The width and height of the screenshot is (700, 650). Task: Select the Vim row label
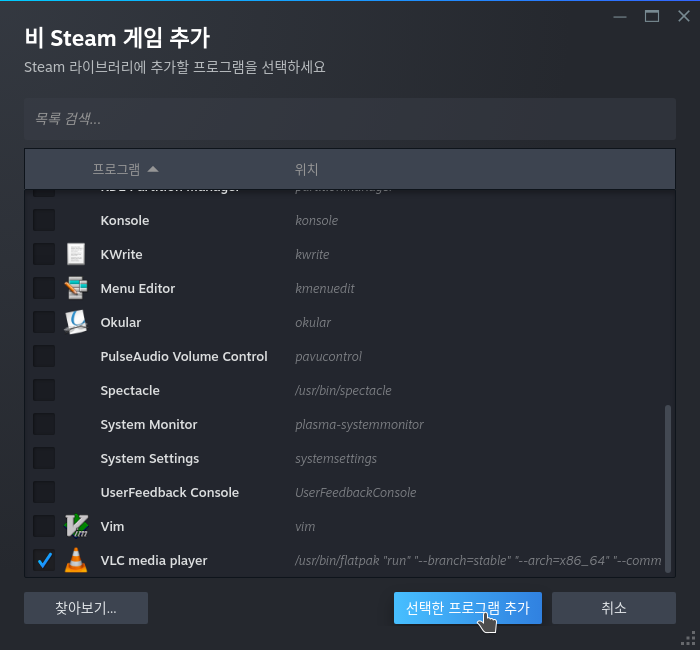tap(112, 526)
